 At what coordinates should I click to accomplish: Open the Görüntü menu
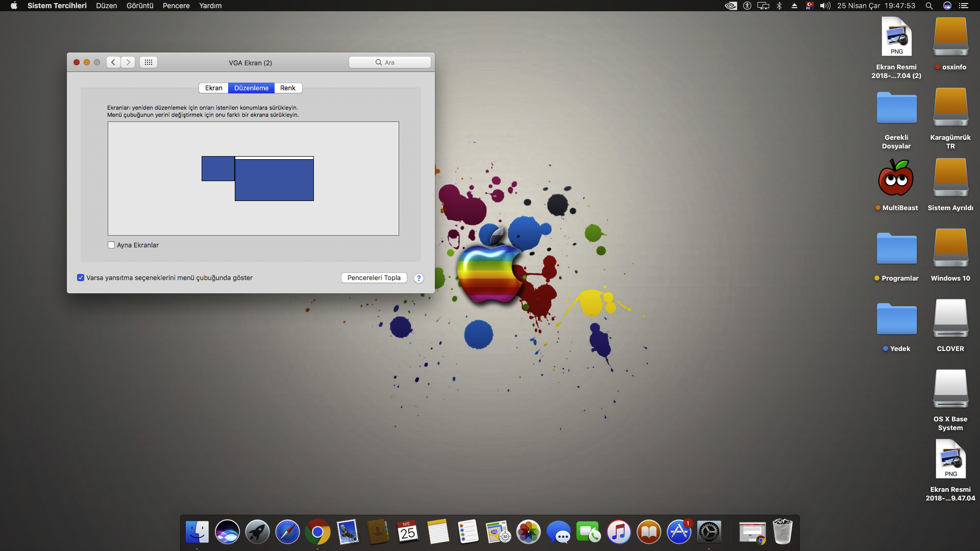(x=140, y=6)
